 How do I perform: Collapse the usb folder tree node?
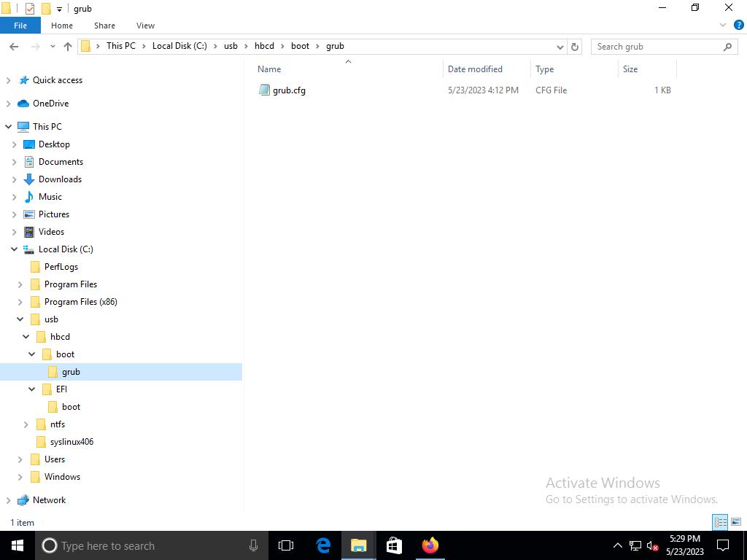(x=20, y=319)
